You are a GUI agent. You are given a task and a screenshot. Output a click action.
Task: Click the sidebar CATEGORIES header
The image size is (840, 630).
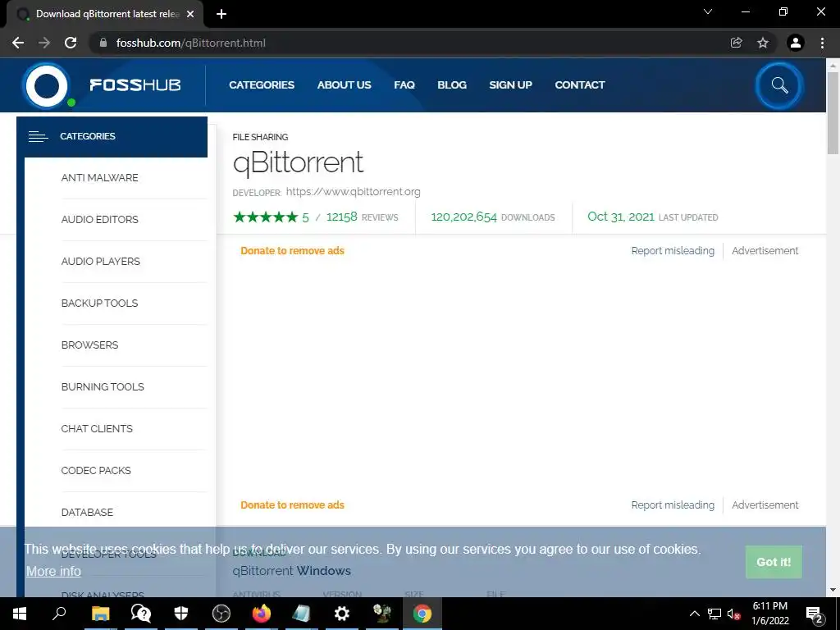112,137
